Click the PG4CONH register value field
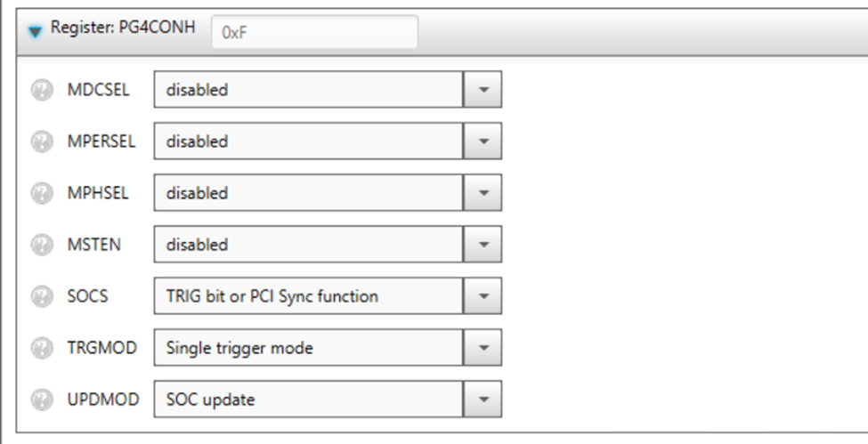The height and width of the screenshot is (444, 868). pyautogui.click(x=313, y=32)
